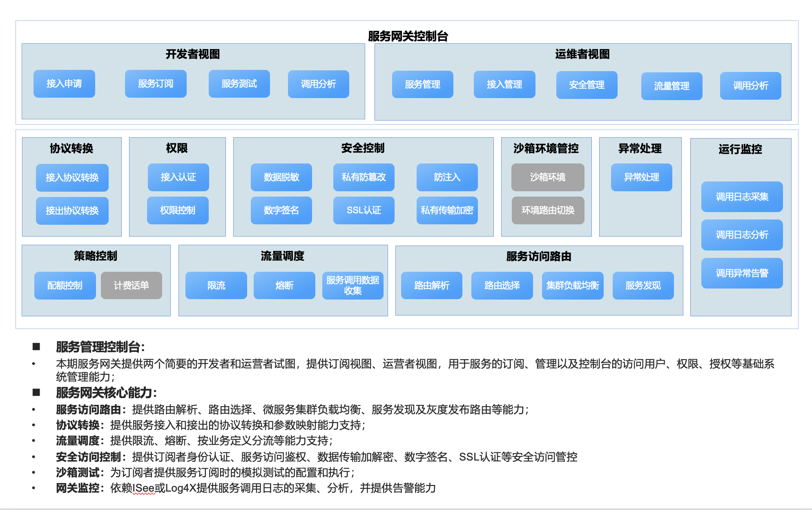
Task: Click the bullet line starting 安全访问控制:
Action: coord(317,457)
